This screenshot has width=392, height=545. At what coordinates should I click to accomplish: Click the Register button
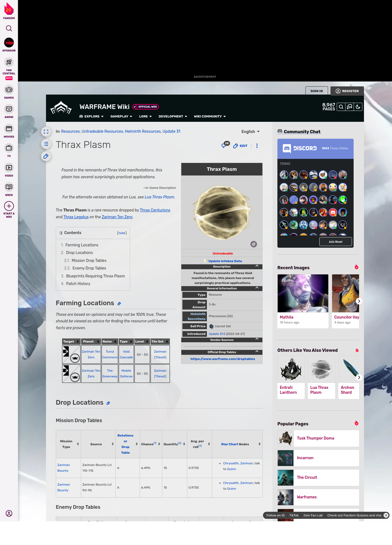347,91
